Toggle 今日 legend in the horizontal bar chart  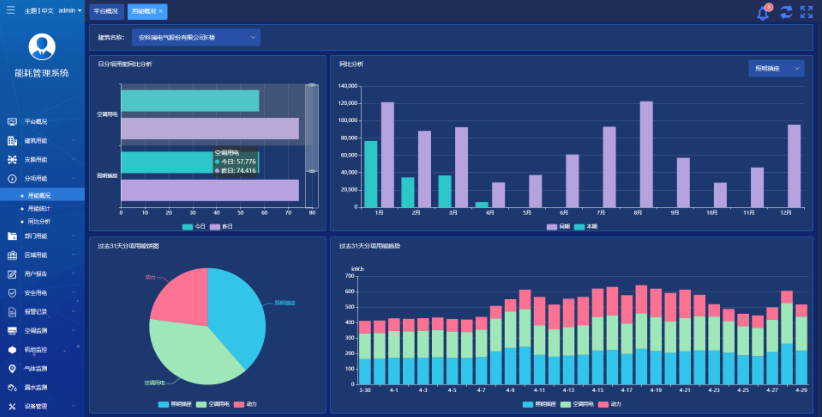[x=194, y=226]
